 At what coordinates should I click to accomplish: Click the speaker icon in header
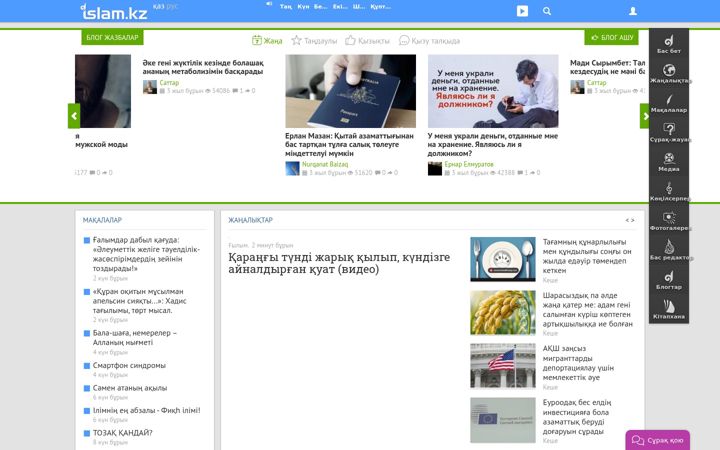tap(269, 4)
